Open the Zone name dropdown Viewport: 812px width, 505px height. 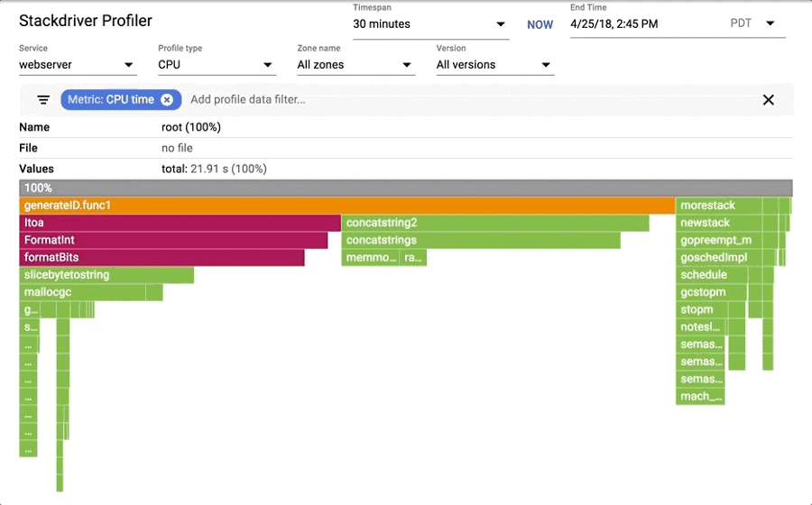coord(355,65)
